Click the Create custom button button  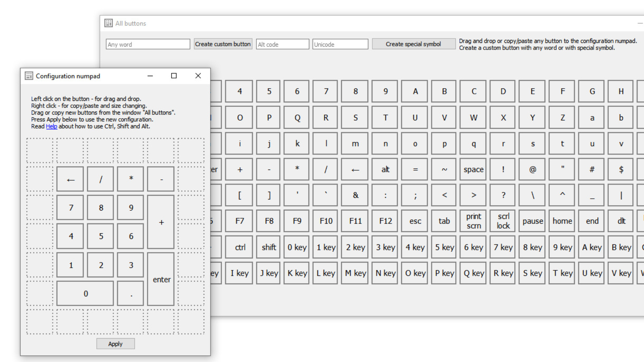coord(223,44)
